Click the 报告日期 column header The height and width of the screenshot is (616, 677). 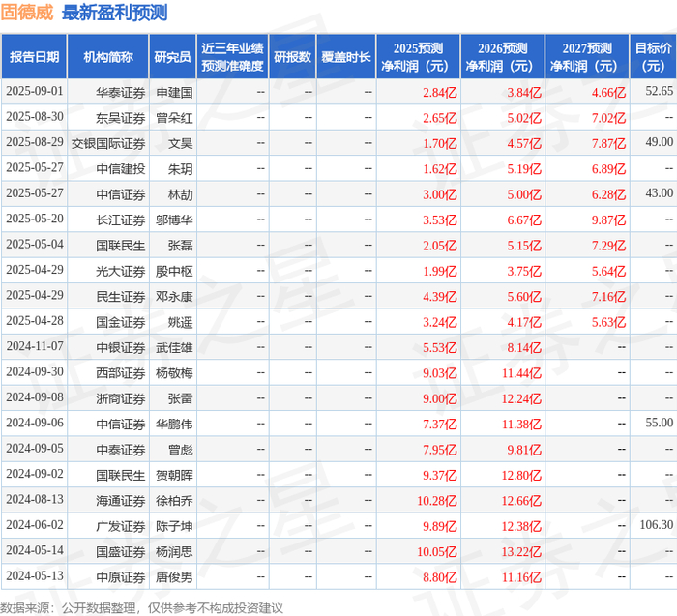click(34, 57)
